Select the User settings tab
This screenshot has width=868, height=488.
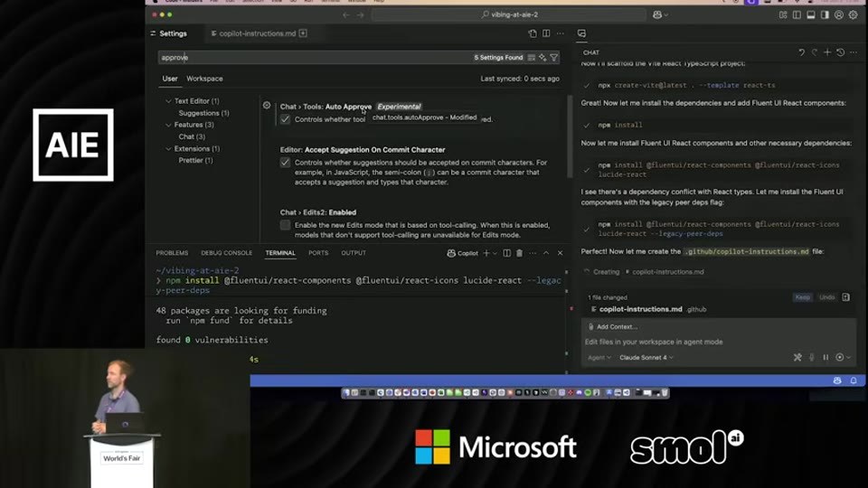[x=170, y=79]
